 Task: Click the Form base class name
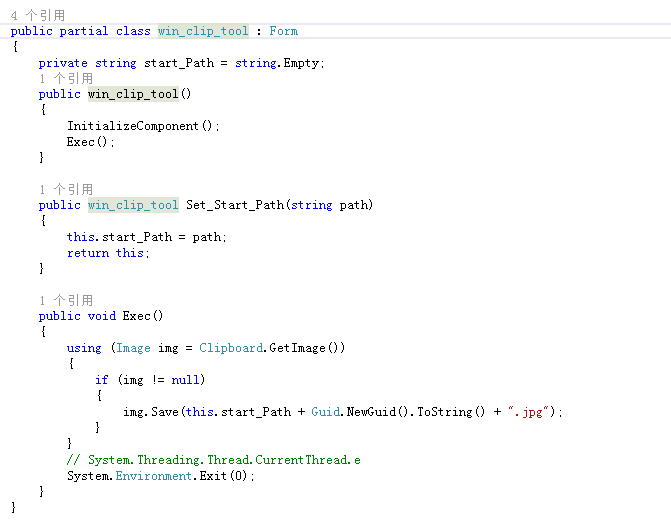click(283, 31)
